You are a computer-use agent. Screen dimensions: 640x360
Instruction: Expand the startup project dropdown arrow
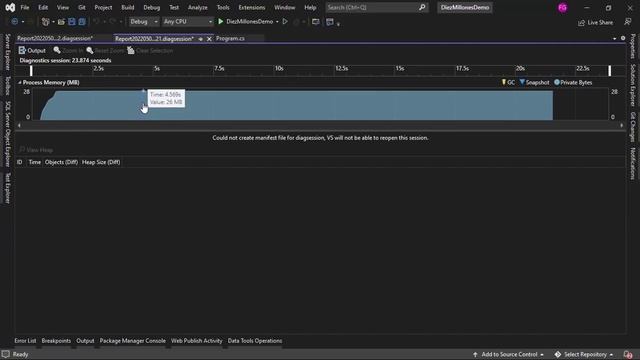pos(277,22)
